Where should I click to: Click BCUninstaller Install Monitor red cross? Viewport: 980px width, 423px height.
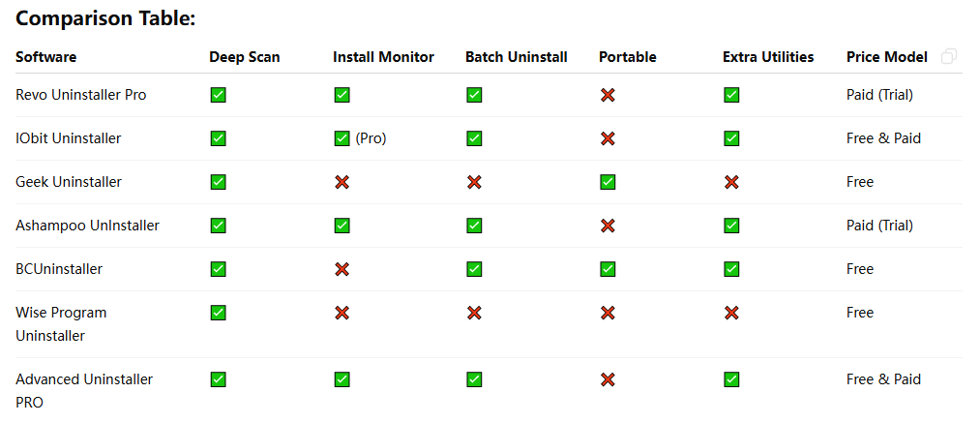pyautogui.click(x=342, y=269)
